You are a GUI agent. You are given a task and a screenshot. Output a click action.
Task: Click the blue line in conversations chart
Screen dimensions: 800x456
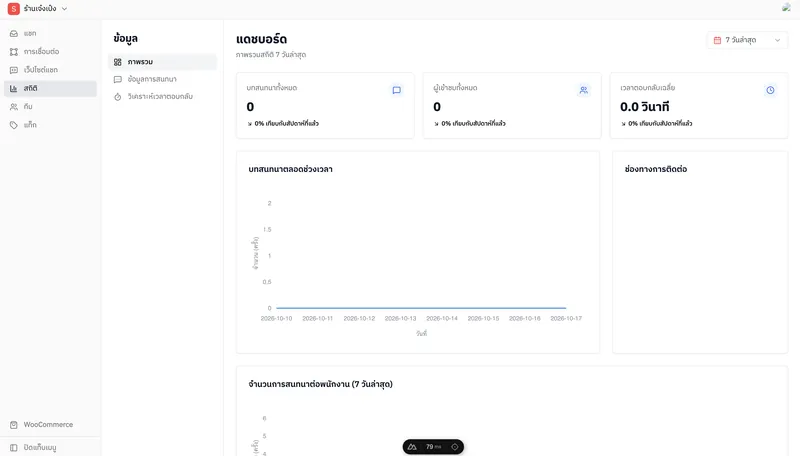(421, 308)
